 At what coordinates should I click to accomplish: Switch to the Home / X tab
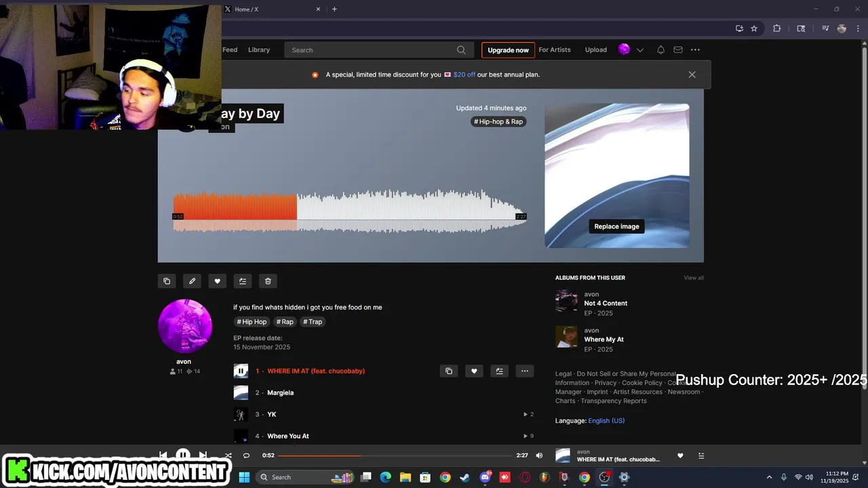(x=271, y=9)
